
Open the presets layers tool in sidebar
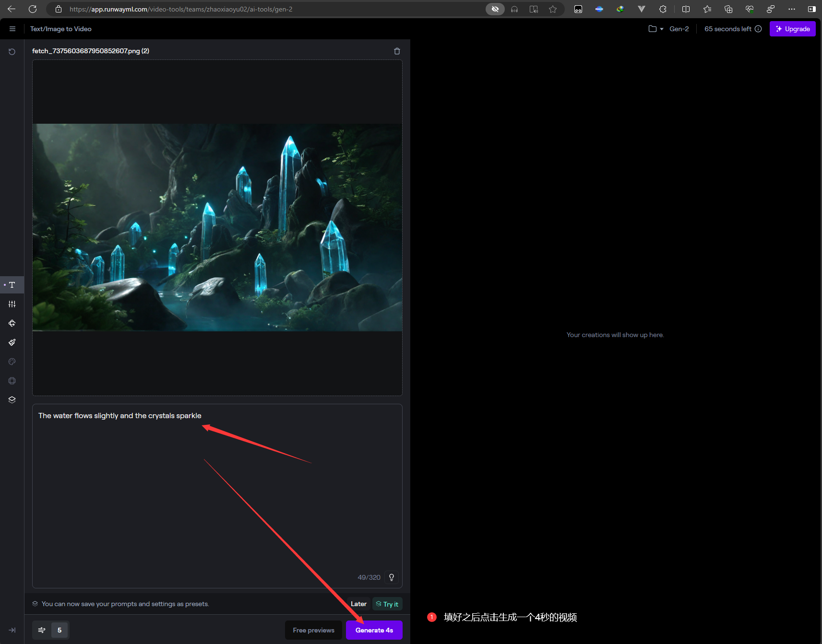click(12, 400)
